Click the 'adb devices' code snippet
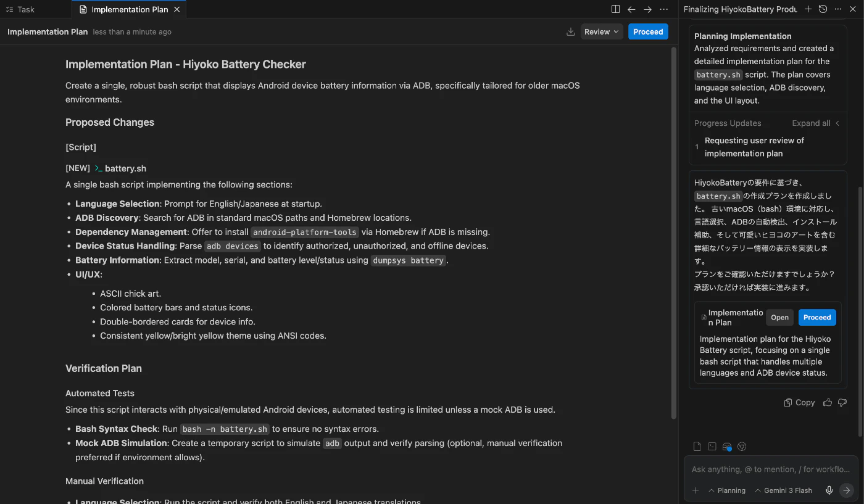Screen dimensions: 864x504 [x=232, y=246]
